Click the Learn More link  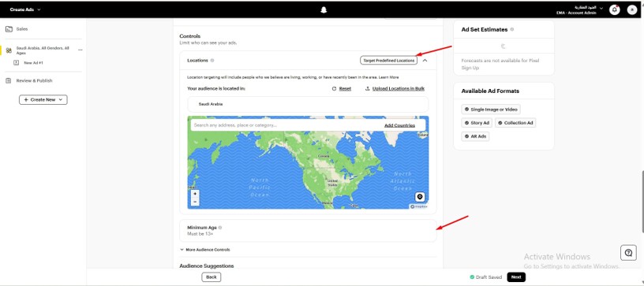coord(388,77)
